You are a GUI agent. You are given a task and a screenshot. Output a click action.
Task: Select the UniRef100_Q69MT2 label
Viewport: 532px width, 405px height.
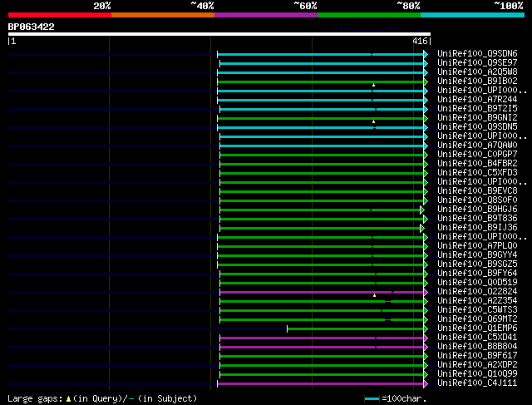pos(477,319)
